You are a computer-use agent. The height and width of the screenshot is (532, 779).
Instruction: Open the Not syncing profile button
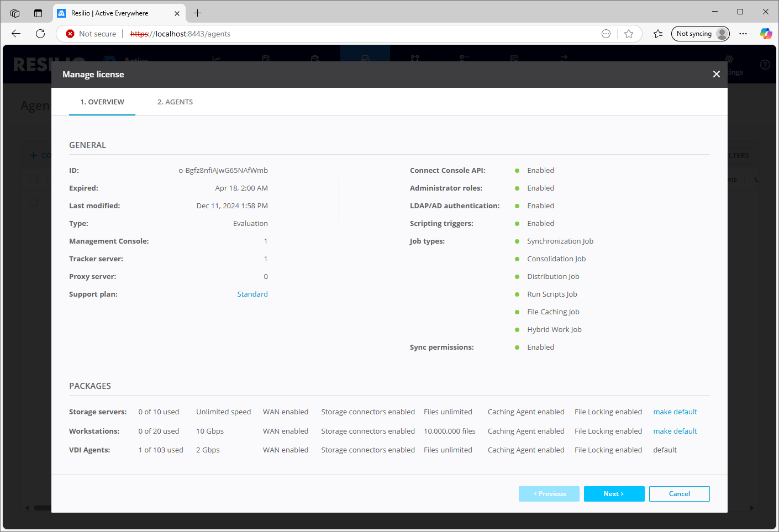(700, 34)
